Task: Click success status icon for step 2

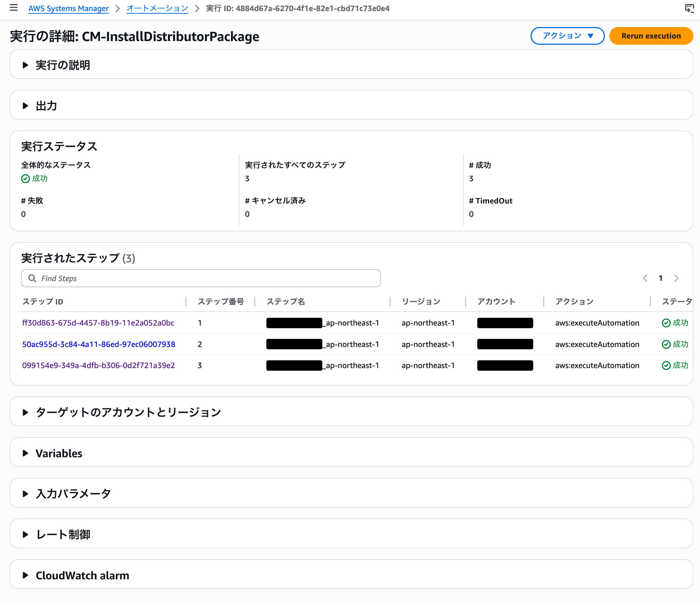Action: [x=666, y=344]
